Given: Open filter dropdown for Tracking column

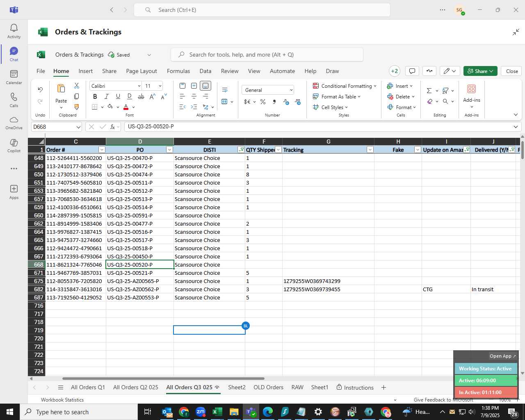Looking at the screenshot, I should (370, 150).
